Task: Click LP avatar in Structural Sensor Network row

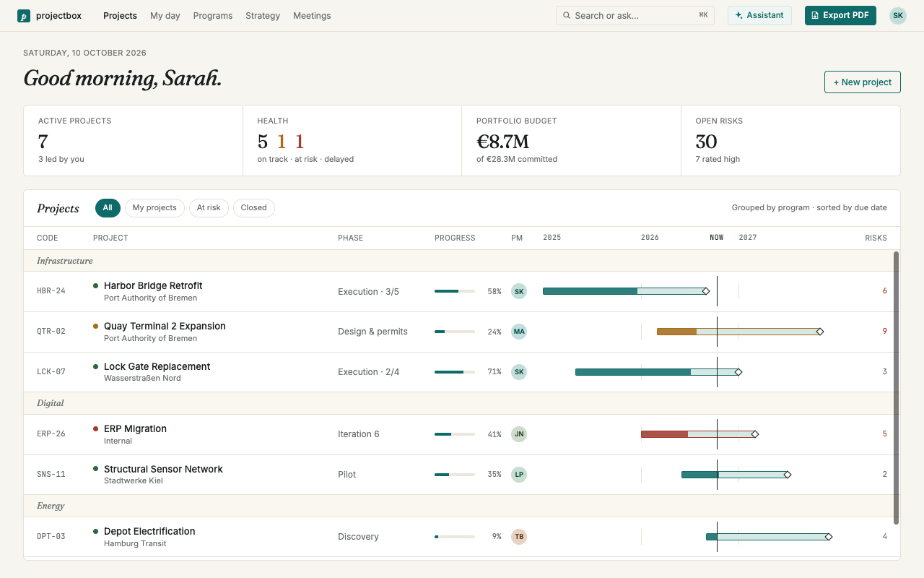Action: coord(519,475)
